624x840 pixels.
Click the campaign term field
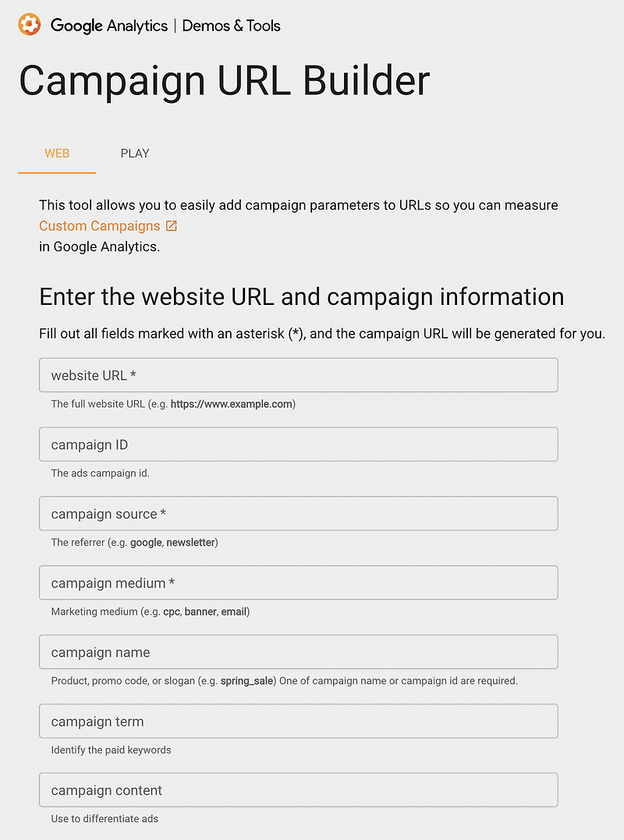(x=299, y=721)
